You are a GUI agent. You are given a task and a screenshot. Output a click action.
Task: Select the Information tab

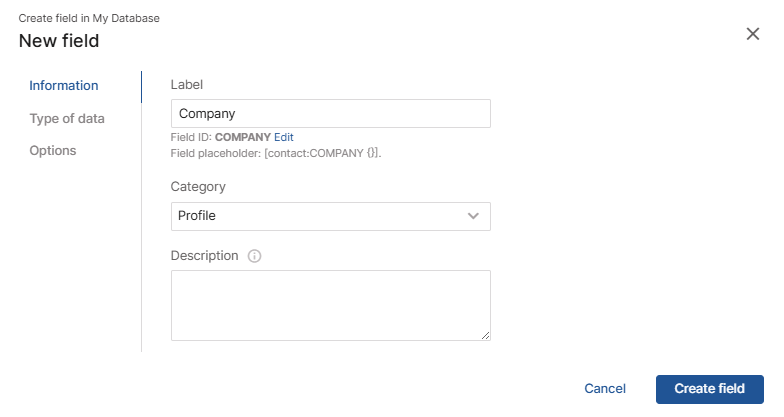pyautogui.click(x=64, y=86)
